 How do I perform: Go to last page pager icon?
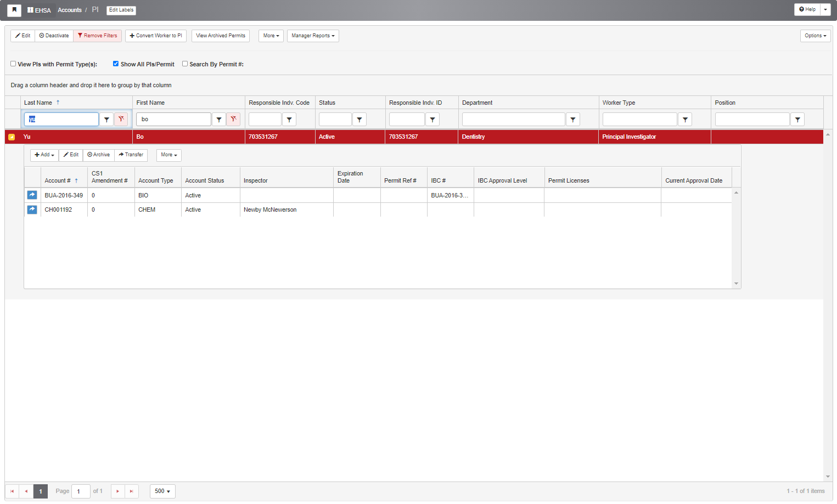132,491
